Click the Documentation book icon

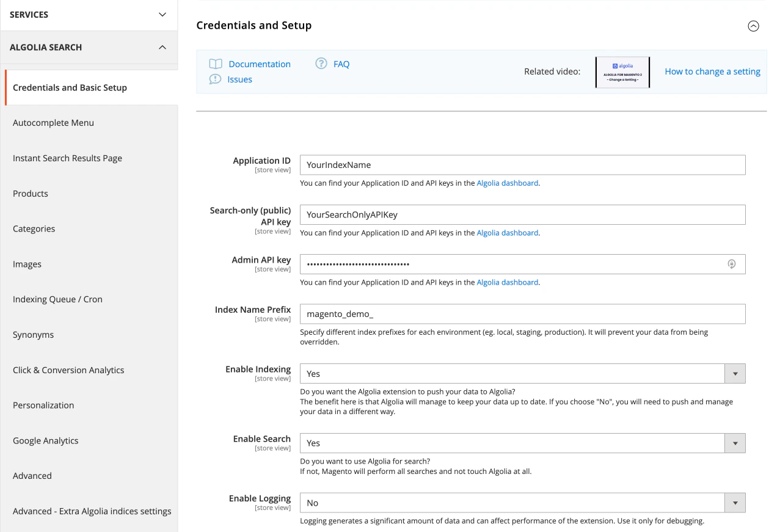point(216,64)
